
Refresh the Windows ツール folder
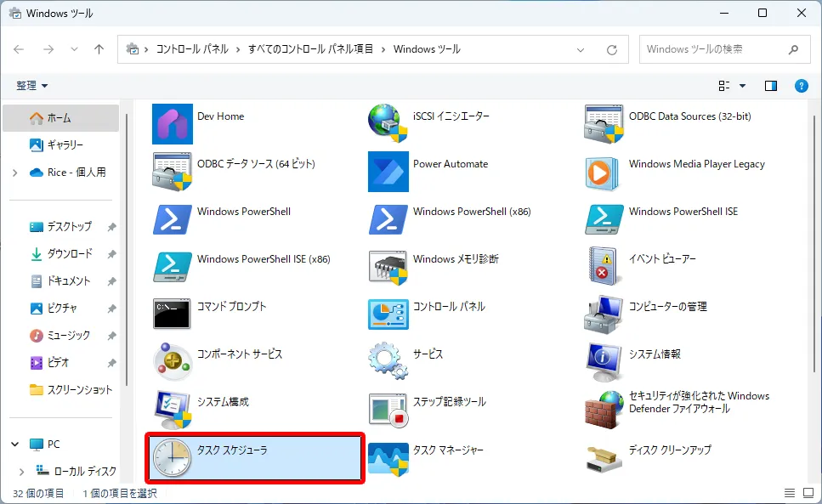(612, 50)
